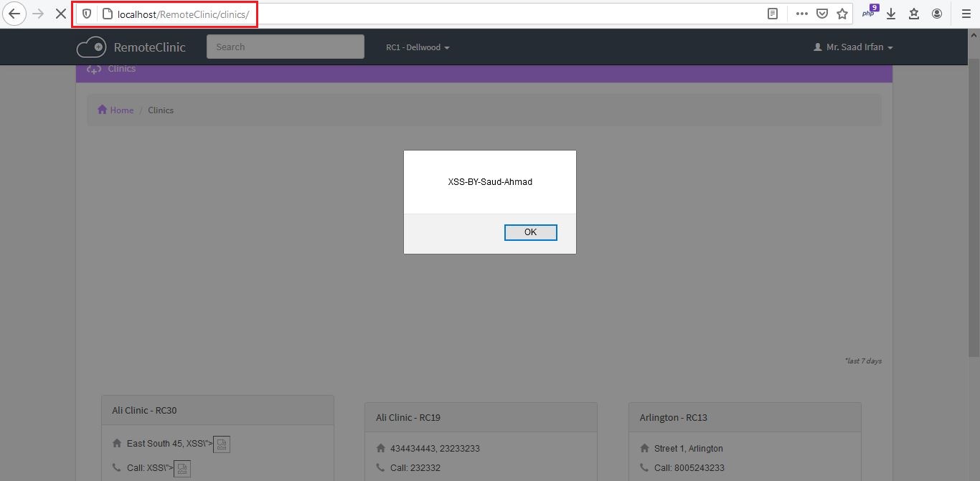Click the RemoteClinic cloud logo
The height and width of the screenshot is (481, 980).
click(x=91, y=47)
